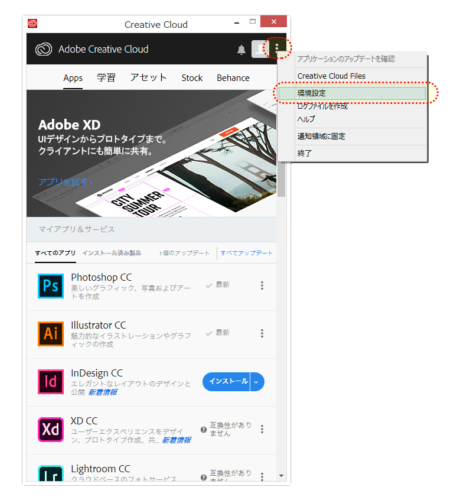454x500 pixels.
Task: Click the アプリを試す link for Adobe XD
Action: click(65, 182)
